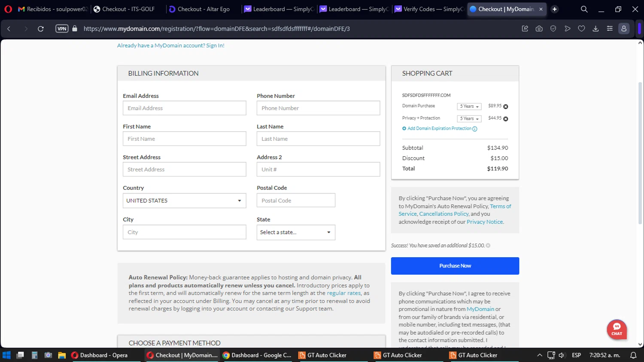
Task: Click the ad blocker shield icon
Action: tap(553, 29)
